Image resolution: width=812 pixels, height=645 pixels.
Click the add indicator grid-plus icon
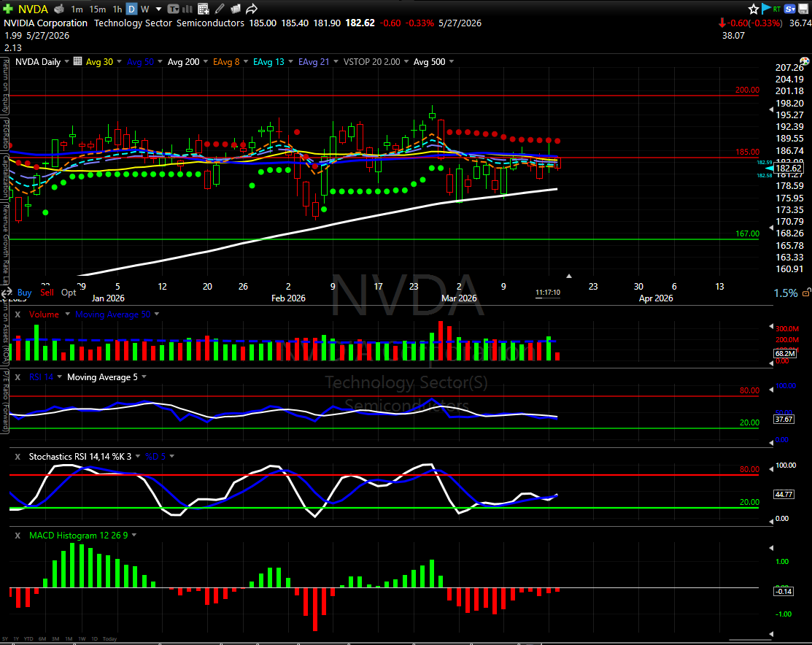204,9
